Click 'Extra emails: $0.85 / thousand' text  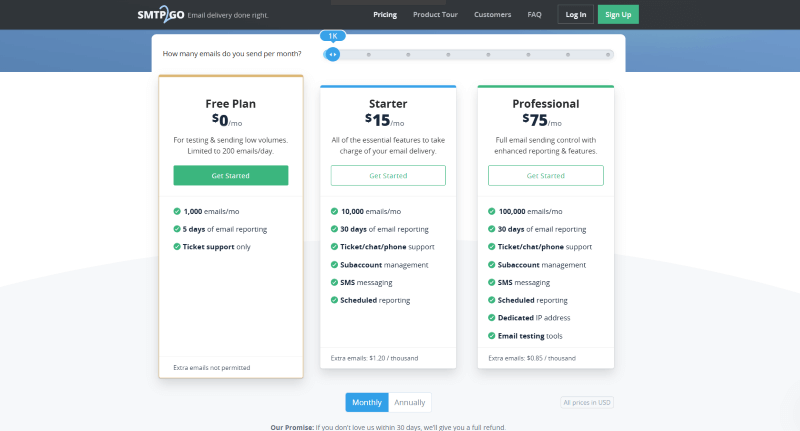click(532, 358)
